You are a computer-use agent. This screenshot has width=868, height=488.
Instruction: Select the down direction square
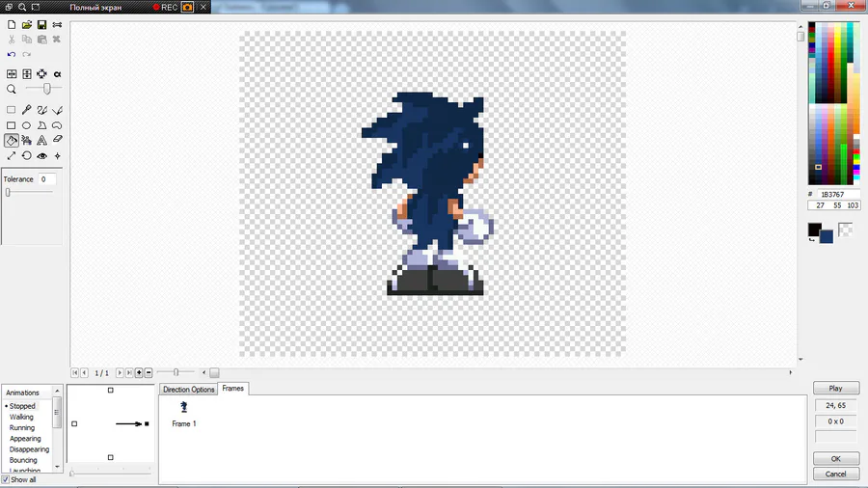[111, 457]
